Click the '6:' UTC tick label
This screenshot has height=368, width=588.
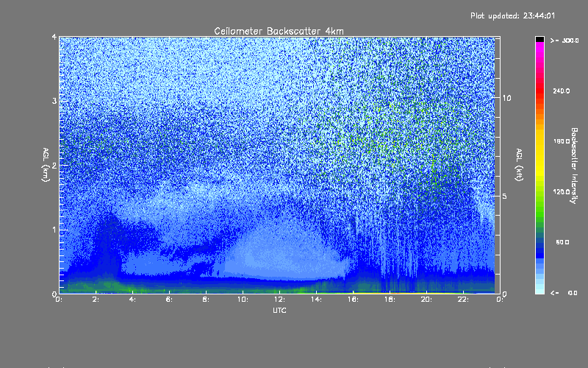pyautogui.click(x=170, y=300)
